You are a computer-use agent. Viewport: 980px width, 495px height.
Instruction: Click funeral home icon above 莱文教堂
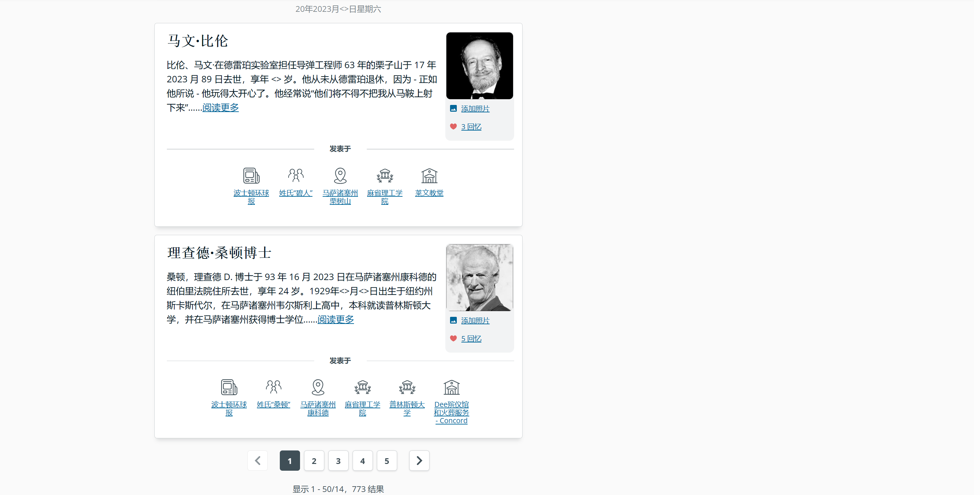429,175
